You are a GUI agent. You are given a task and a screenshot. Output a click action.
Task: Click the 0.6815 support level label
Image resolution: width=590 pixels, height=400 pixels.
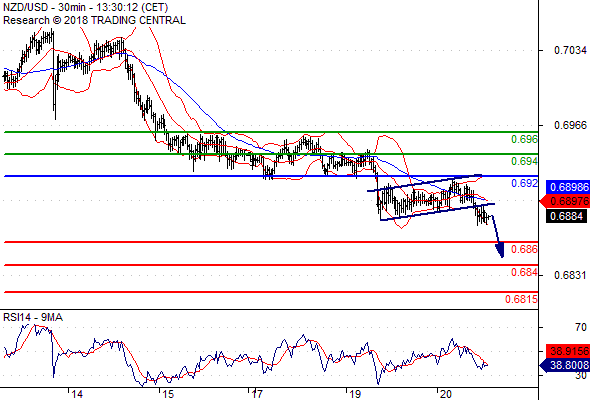(522, 300)
